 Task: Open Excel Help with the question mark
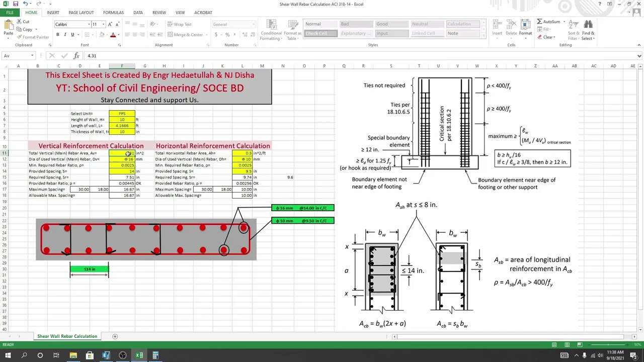(x=600, y=4)
